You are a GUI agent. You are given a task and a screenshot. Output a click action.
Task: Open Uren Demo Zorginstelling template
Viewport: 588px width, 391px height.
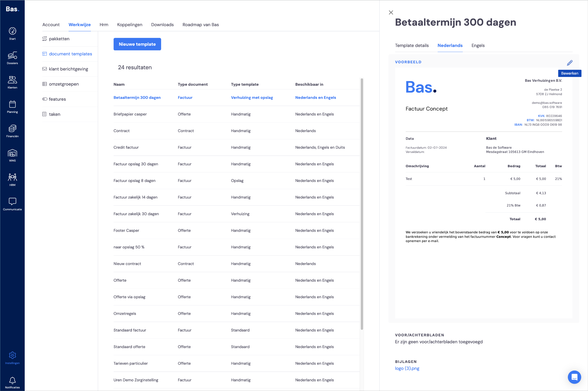click(236, 380)
